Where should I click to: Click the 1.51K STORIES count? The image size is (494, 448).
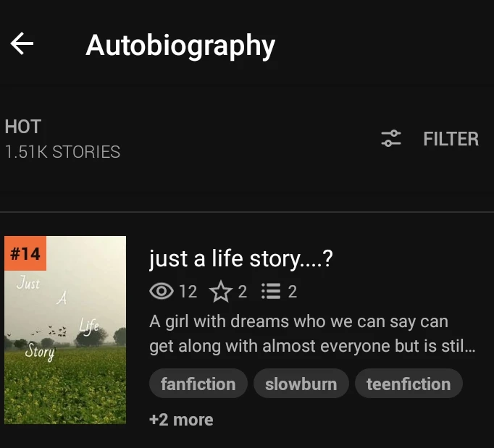click(62, 152)
